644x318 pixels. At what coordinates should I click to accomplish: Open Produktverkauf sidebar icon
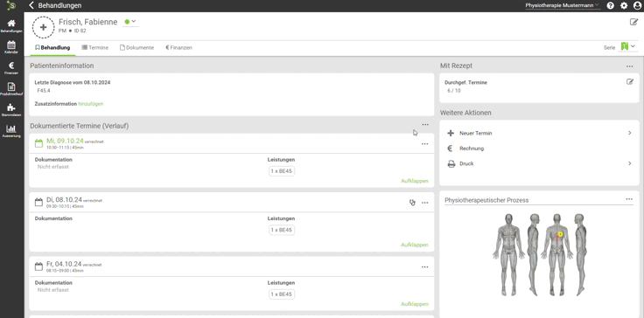(11, 89)
